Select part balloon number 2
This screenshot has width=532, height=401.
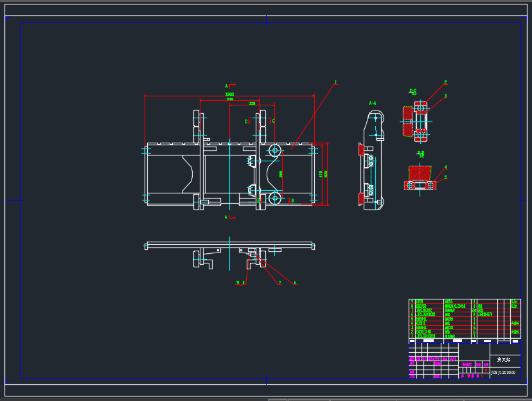[x=445, y=82]
